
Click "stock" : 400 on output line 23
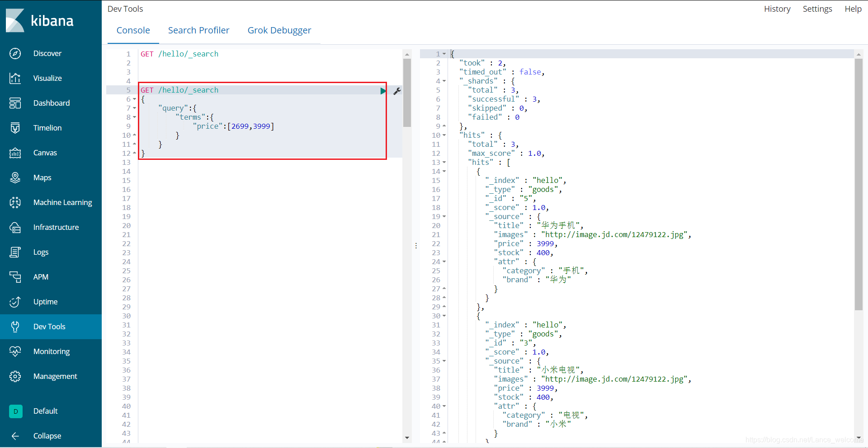524,252
